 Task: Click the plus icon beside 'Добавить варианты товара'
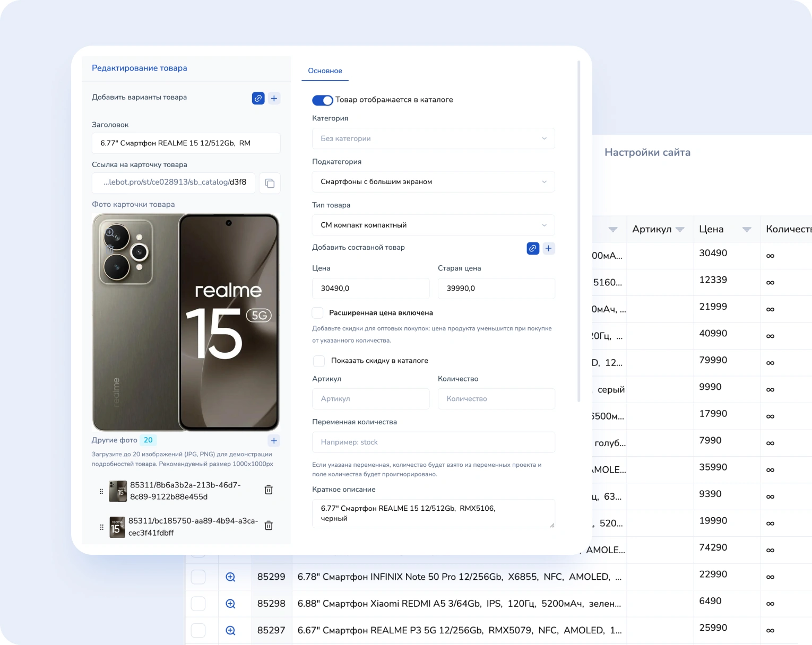tap(274, 98)
